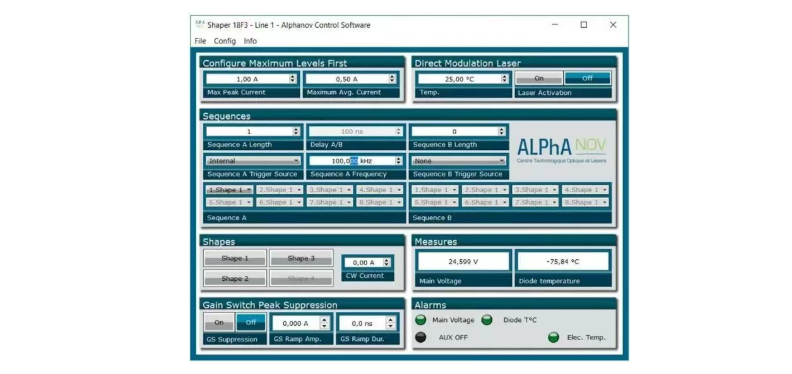Open Sequence A Trigger Source dropdown
Viewport: 792px width, 374px height.
[x=254, y=161]
